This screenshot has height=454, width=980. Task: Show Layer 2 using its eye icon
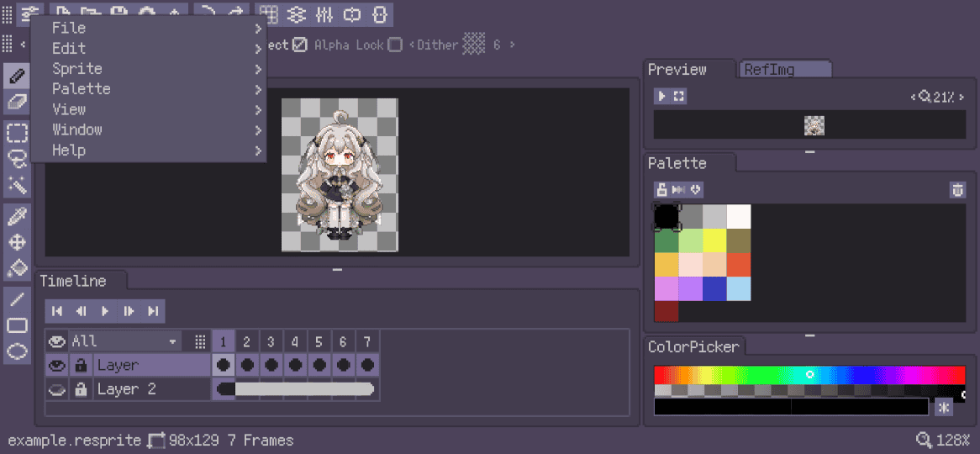pos(57,390)
